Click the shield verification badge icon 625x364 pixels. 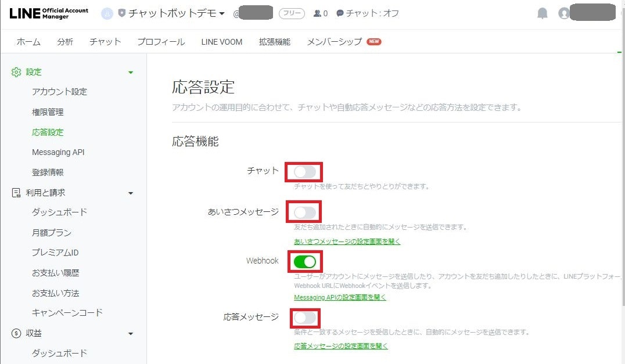pos(121,13)
